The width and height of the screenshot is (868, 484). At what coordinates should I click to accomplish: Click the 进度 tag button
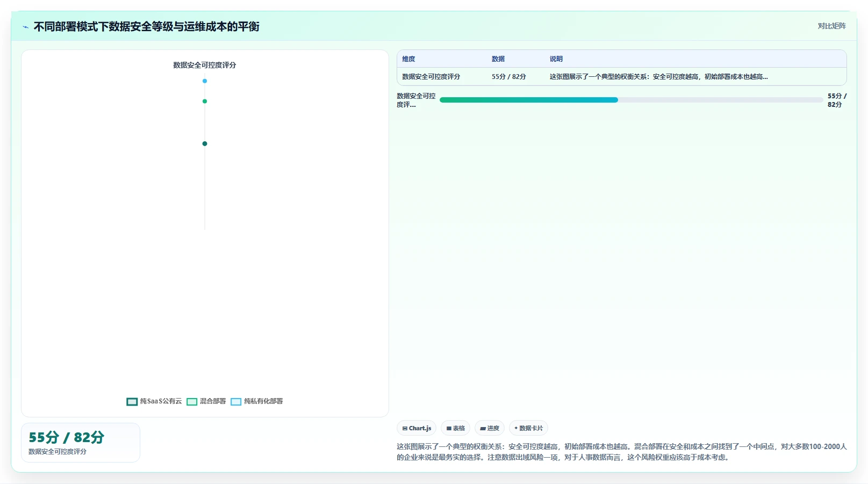click(x=490, y=428)
